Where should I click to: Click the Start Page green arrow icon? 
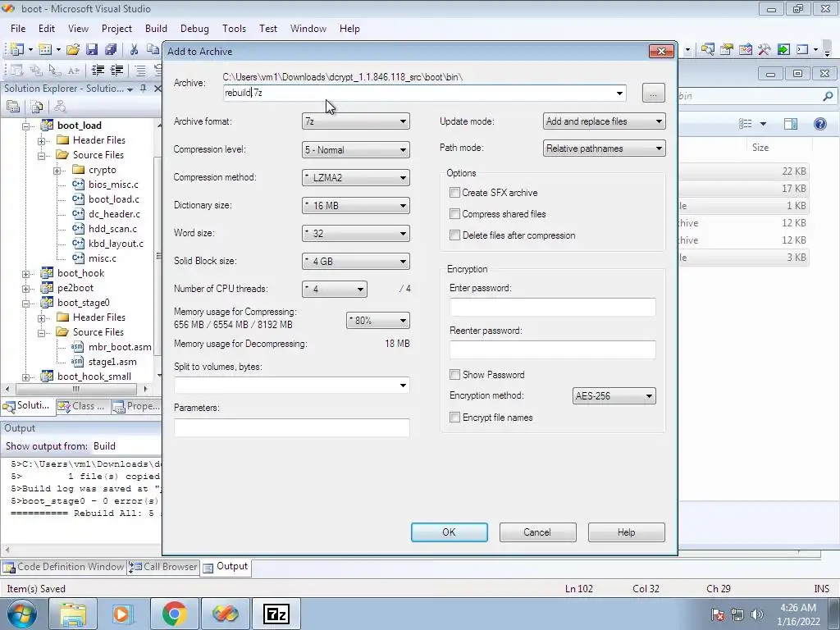point(783,50)
